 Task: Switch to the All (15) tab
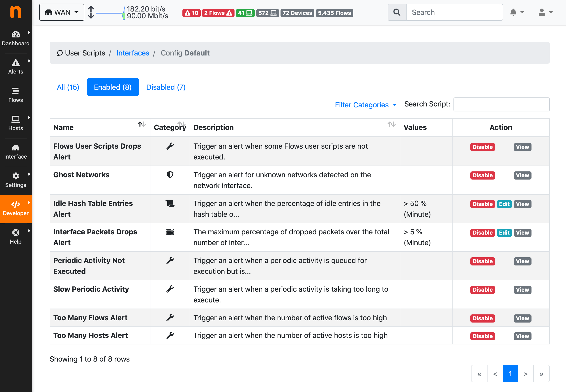tap(68, 87)
